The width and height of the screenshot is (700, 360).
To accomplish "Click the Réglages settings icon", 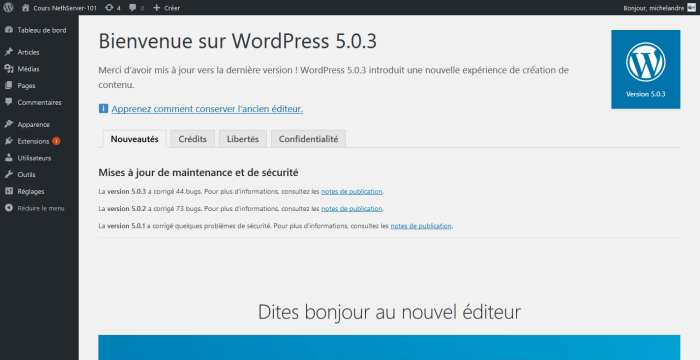I will [9, 191].
